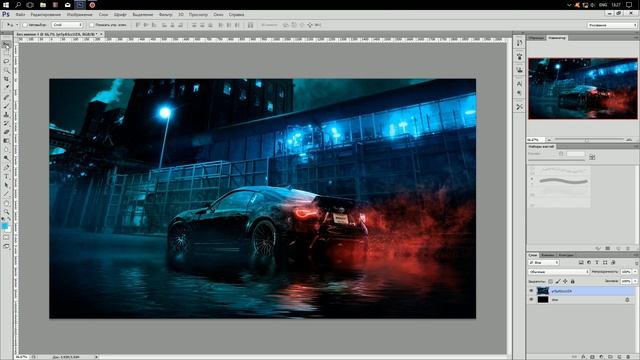The height and width of the screenshot is (360, 640).
Task: Select the Pen tool
Action: tap(6, 168)
